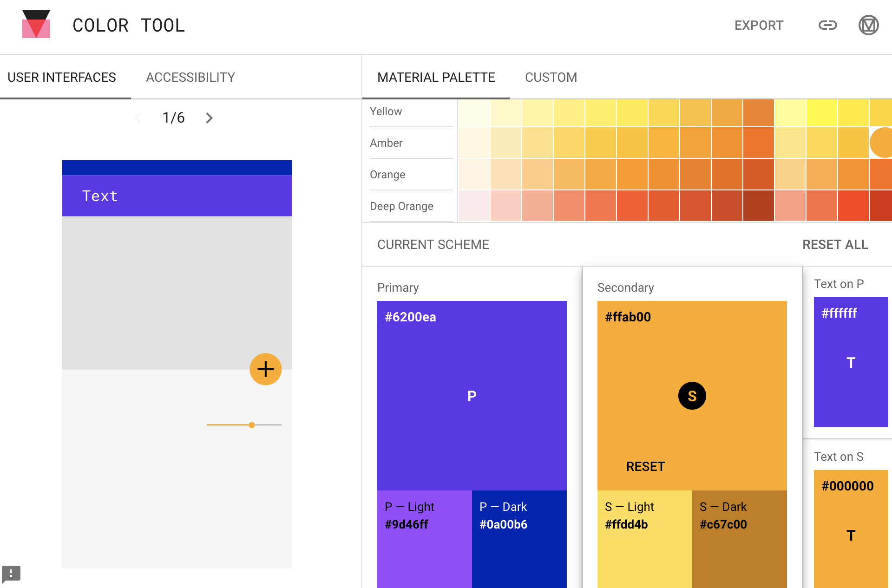Pick the lightest Deep Orange swatch
Image resolution: width=892 pixels, height=588 pixels.
click(x=474, y=206)
